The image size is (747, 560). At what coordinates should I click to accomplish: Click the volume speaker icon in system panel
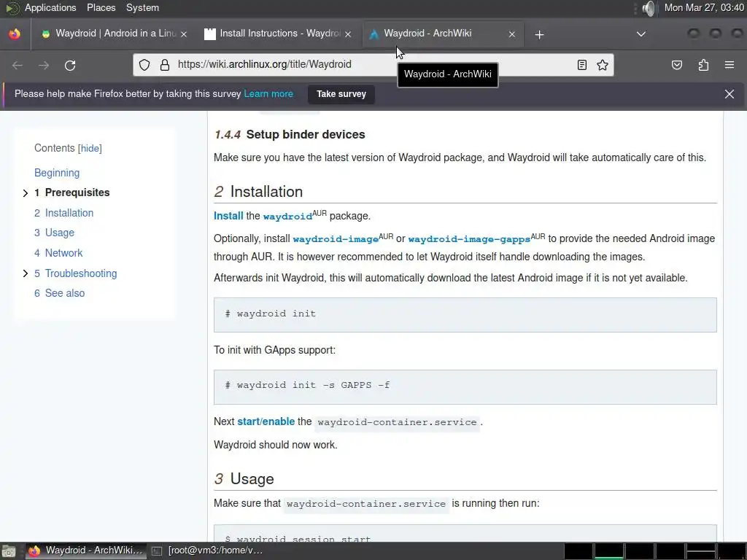649,8
